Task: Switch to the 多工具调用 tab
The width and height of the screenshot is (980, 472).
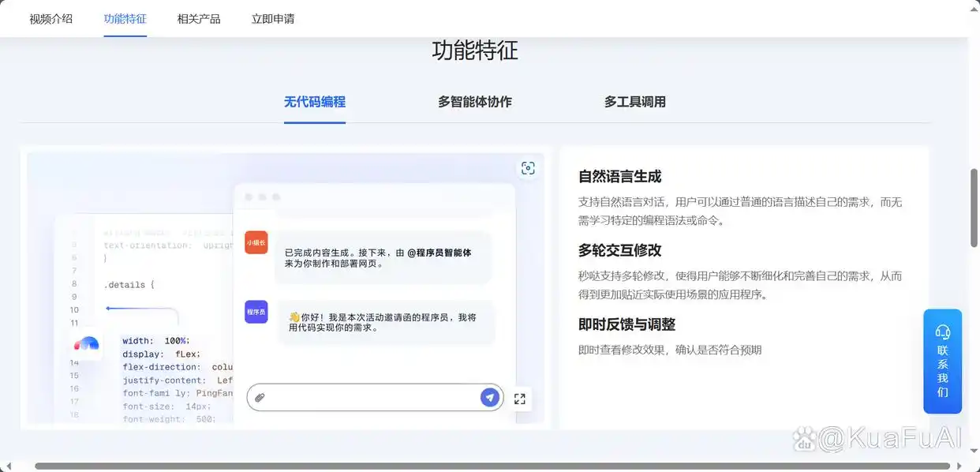Action: tap(634, 101)
